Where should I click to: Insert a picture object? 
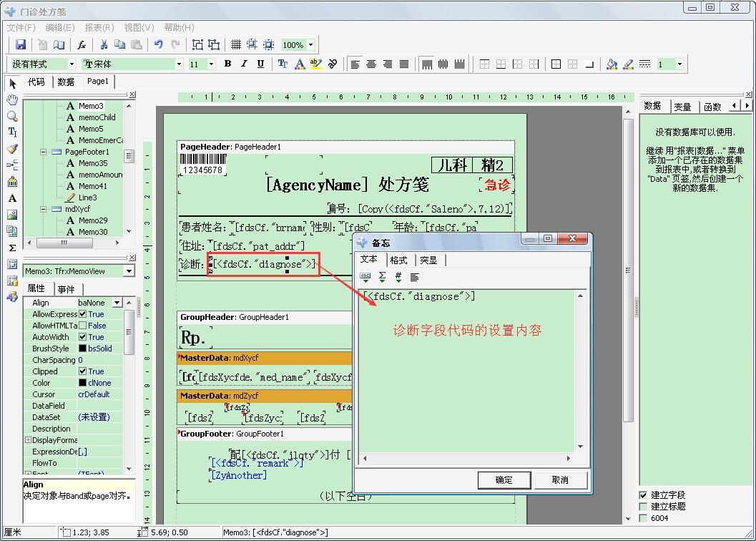(13, 214)
